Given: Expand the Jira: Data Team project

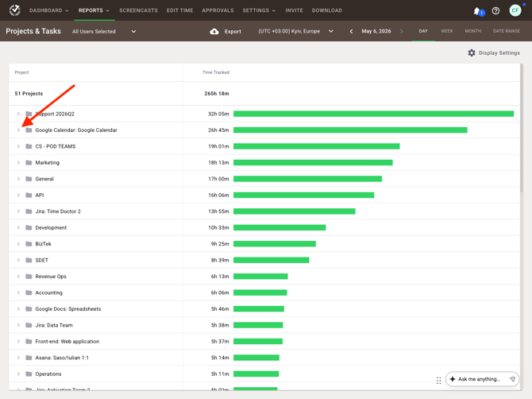Looking at the screenshot, I should [x=18, y=325].
